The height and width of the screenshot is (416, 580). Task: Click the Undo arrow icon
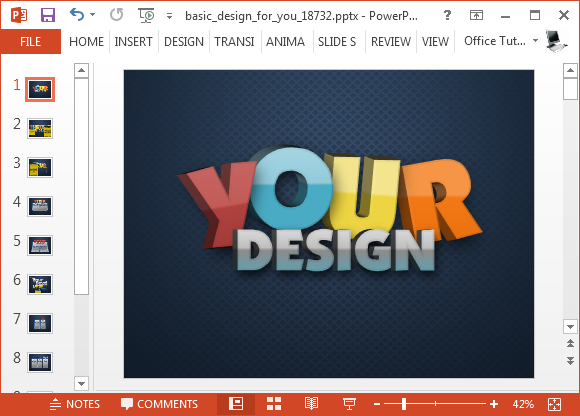click(77, 15)
